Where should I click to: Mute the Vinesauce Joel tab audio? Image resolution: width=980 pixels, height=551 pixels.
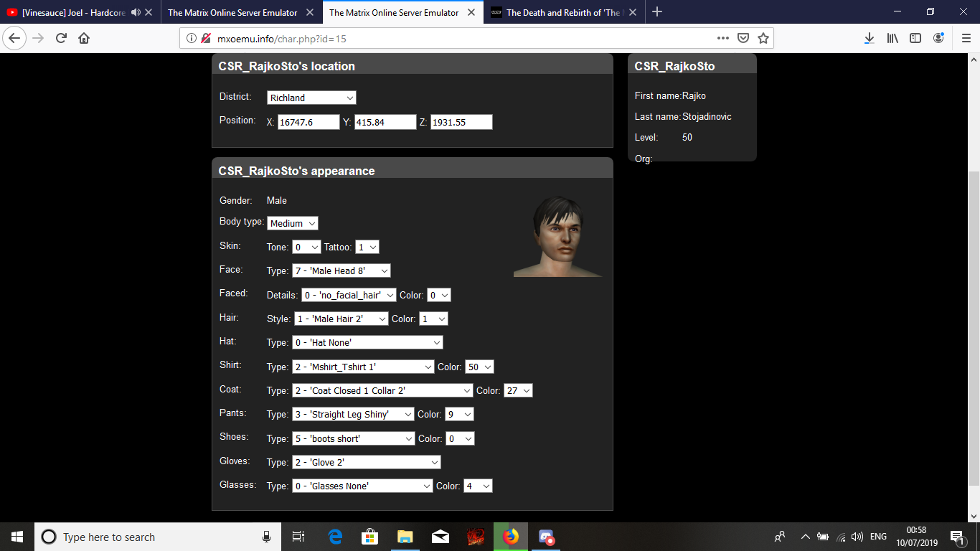pyautogui.click(x=136, y=12)
